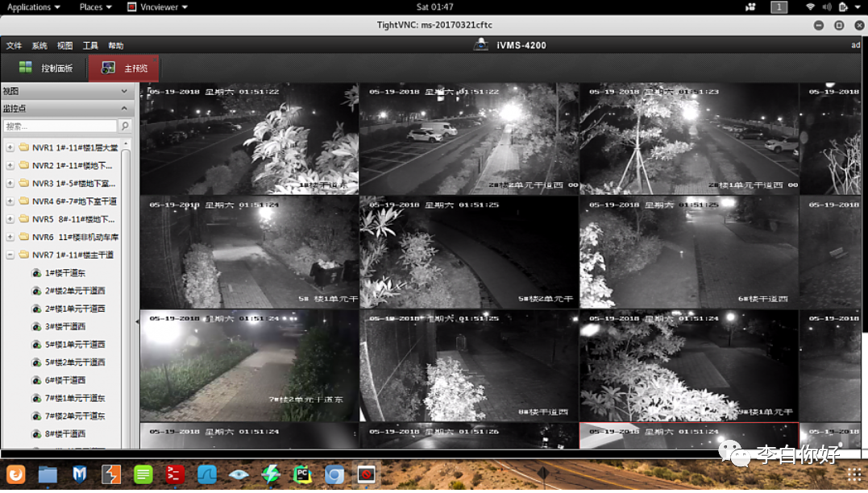Image resolution: width=868 pixels, height=493 pixels.
Task: Open the Applications menu in top bar
Action: pos(33,6)
